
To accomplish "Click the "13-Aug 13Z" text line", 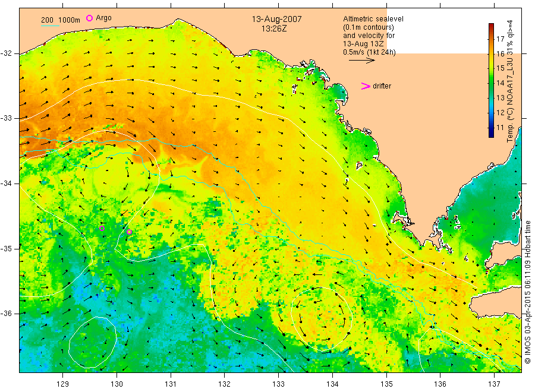I will [x=363, y=44].
